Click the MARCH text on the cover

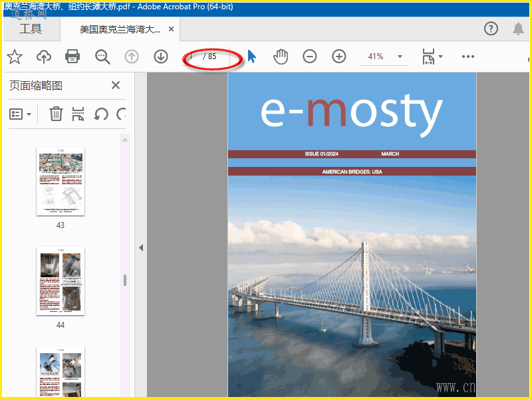click(x=390, y=154)
